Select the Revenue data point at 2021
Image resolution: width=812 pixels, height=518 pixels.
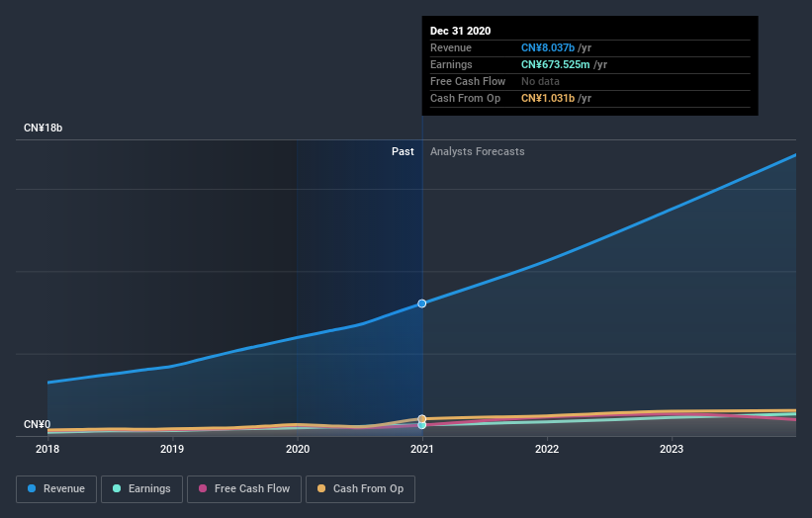point(422,303)
